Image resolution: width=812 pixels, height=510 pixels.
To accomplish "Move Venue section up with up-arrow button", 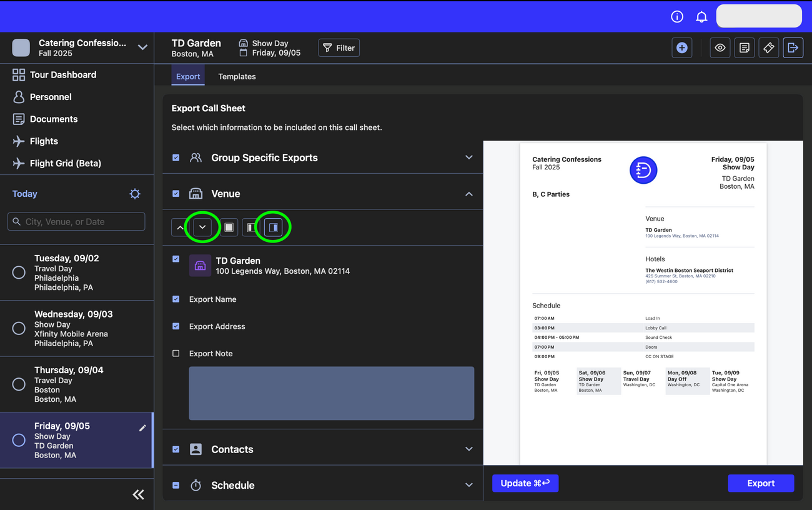I will [x=181, y=227].
